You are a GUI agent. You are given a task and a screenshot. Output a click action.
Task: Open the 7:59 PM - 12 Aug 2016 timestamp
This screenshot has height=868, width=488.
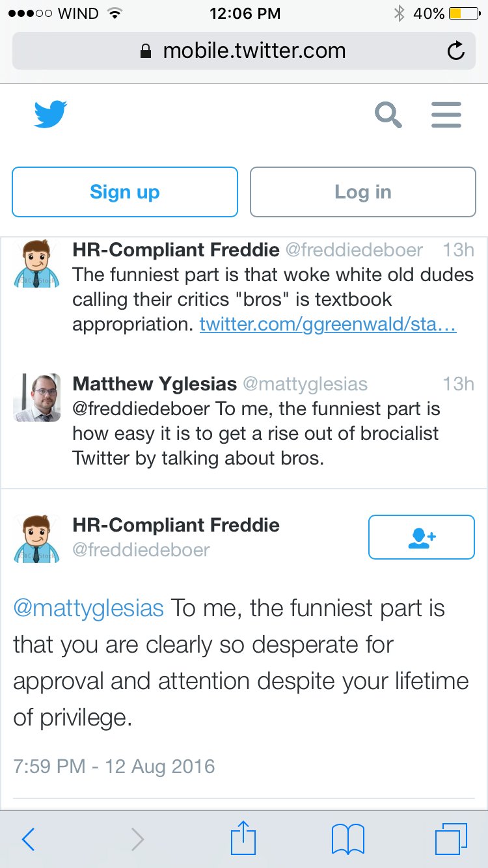click(x=114, y=766)
